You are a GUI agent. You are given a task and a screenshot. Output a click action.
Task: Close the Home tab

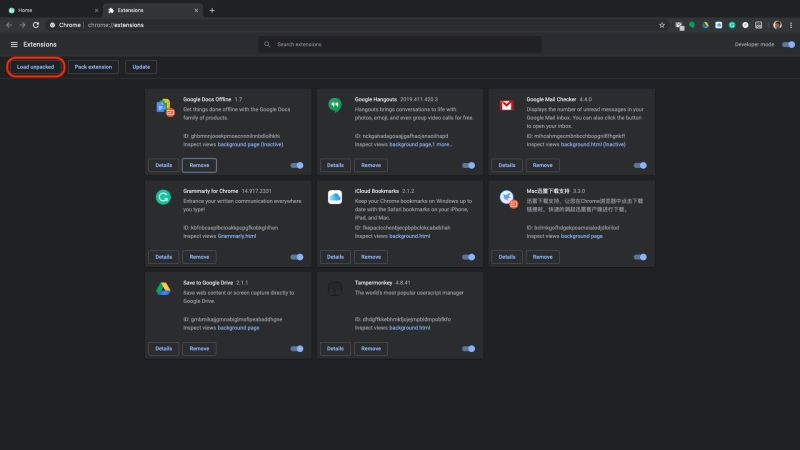pos(96,10)
